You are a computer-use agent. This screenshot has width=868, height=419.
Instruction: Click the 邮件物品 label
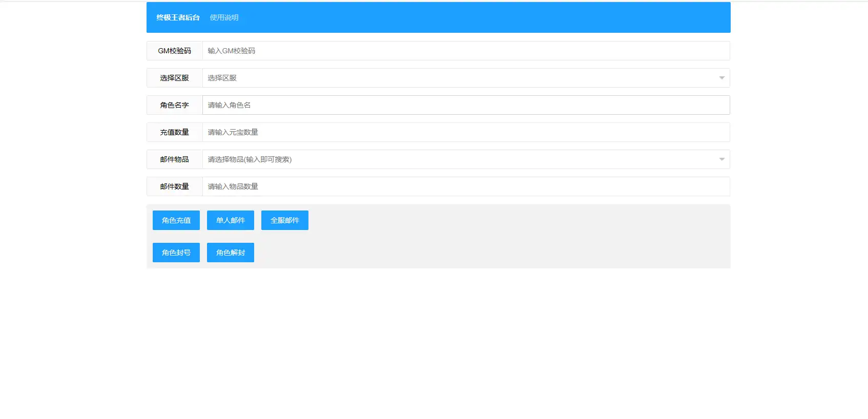click(x=175, y=159)
